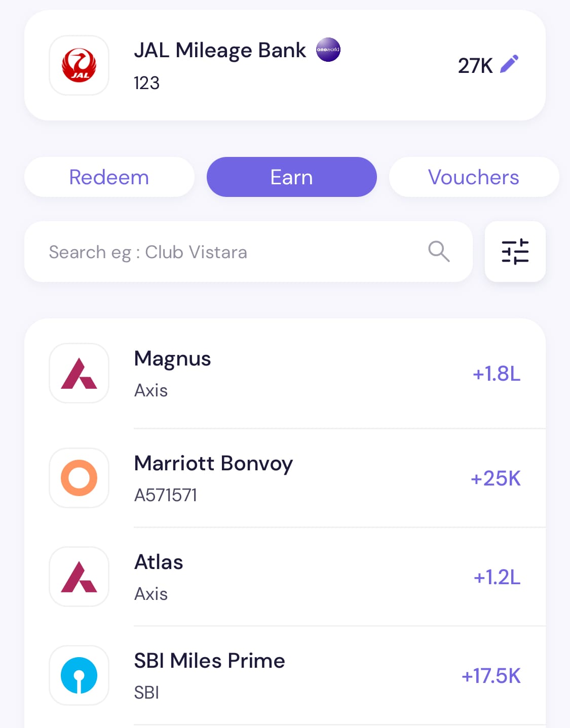
Task: Tap the blue SBI logo icon
Action: tap(79, 675)
